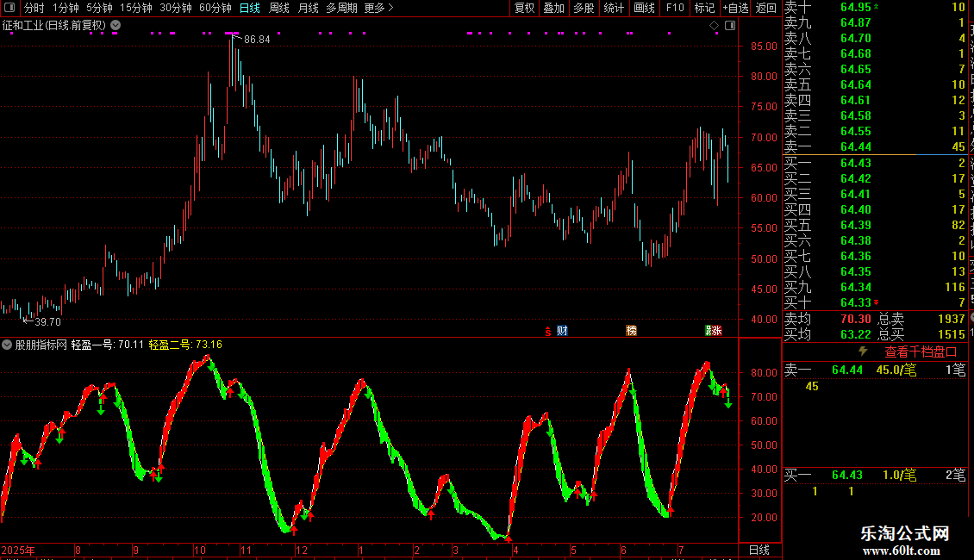Click the red S marker icon

pos(548,331)
